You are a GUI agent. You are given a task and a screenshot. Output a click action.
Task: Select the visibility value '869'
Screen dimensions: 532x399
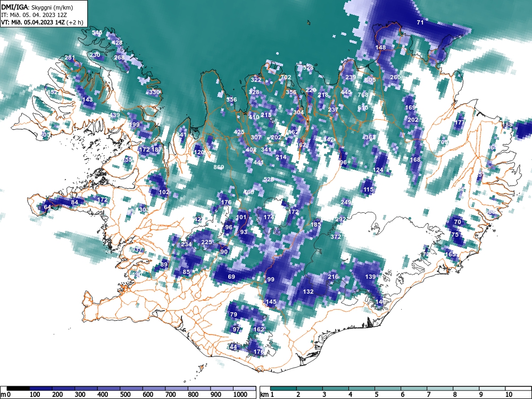click(x=219, y=167)
